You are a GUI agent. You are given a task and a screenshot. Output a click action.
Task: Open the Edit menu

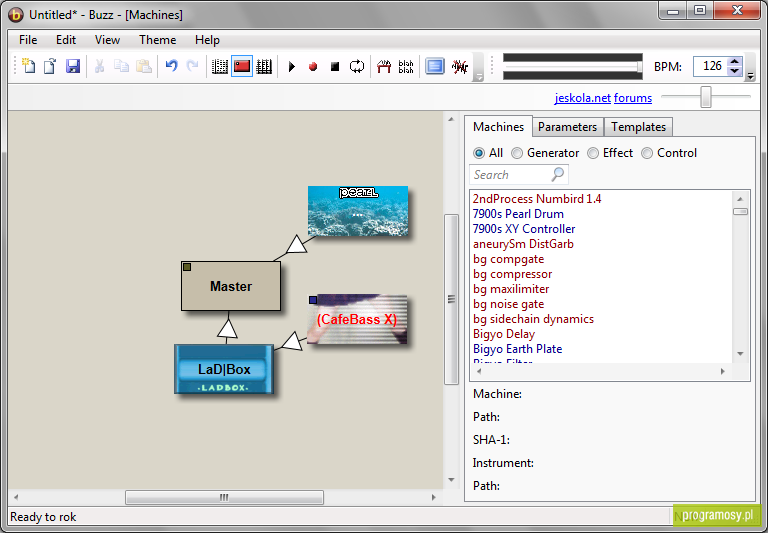coord(66,40)
